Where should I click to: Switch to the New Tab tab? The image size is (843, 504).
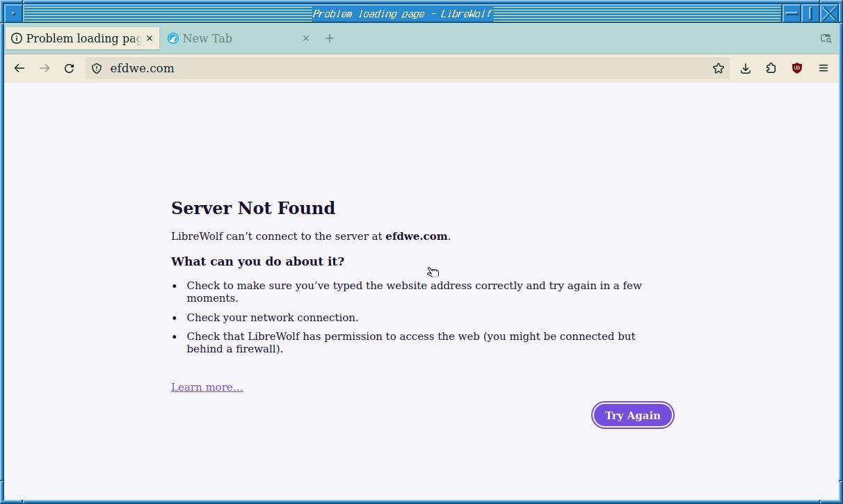(x=239, y=38)
